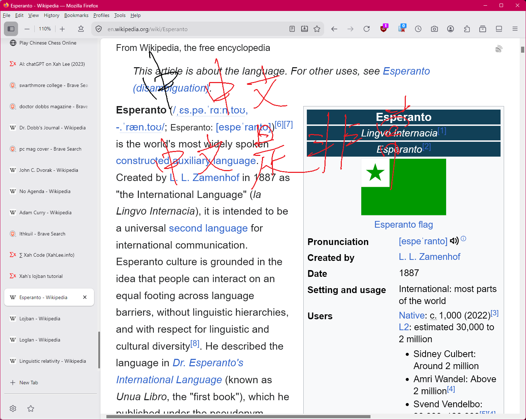This screenshot has width=526, height=420.
Task: Click the Esperanto flag image
Action: (x=404, y=187)
